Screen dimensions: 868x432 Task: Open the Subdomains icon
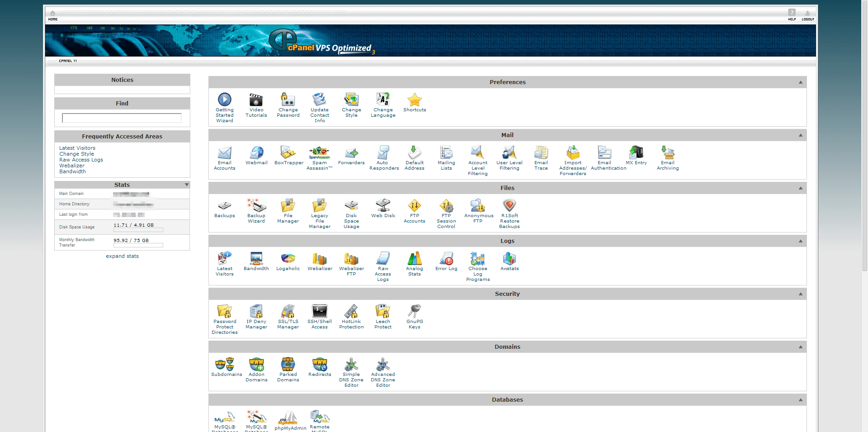pyautogui.click(x=225, y=364)
